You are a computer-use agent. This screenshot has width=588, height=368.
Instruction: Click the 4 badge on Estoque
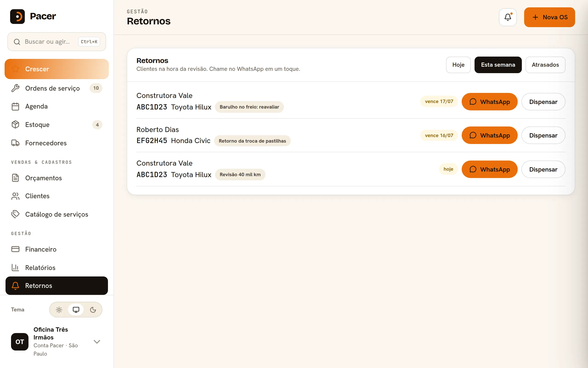click(97, 125)
